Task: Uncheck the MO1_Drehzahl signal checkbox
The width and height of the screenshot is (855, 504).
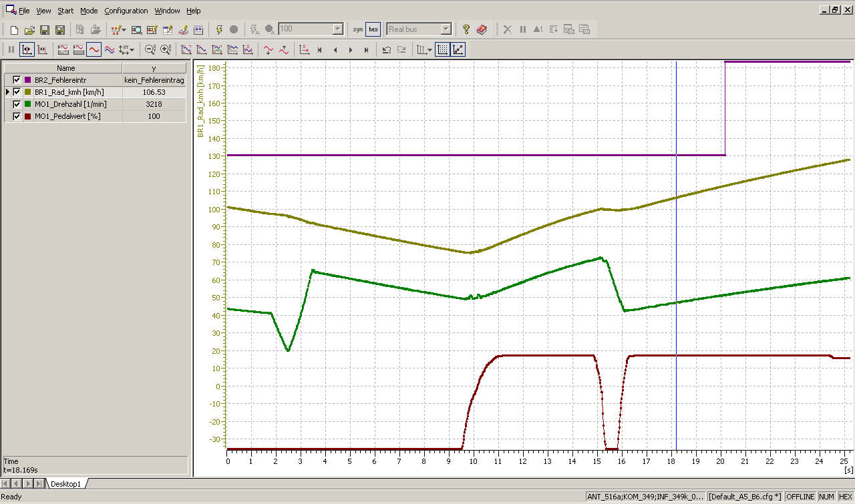Action: [x=17, y=104]
